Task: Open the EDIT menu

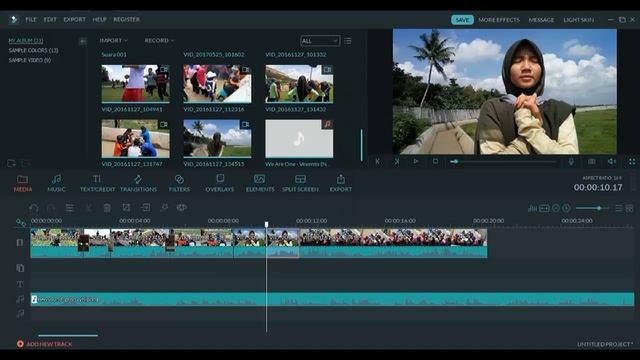Action: click(x=50, y=19)
